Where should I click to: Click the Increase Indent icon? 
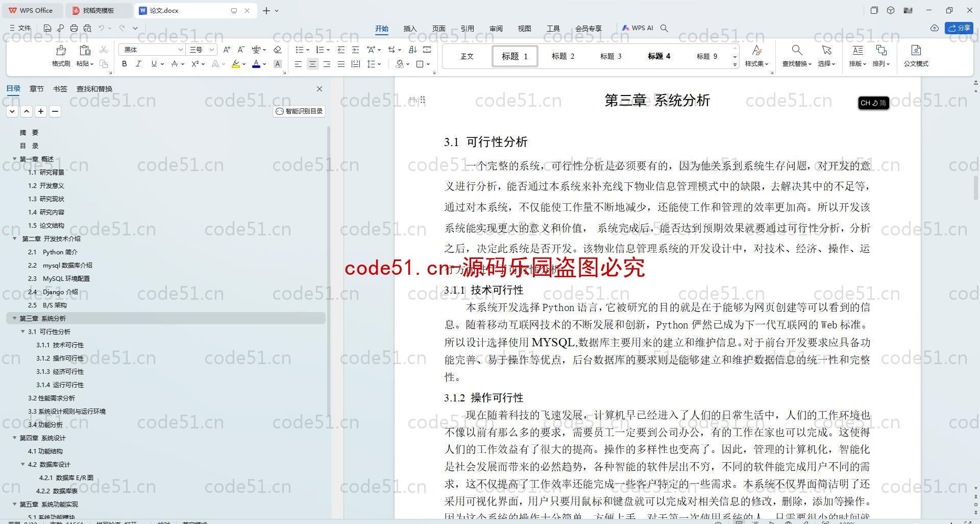point(355,50)
